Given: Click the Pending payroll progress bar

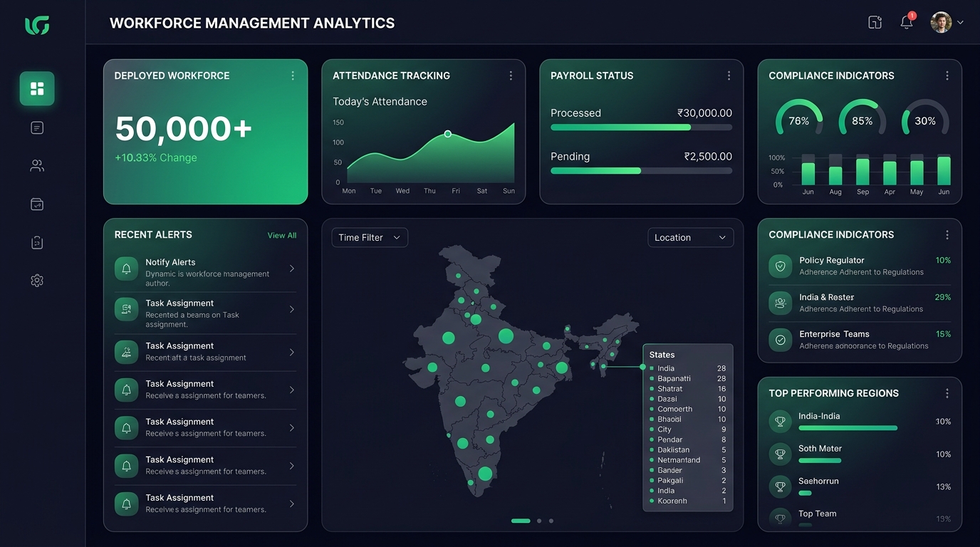Looking at the screenshot, I should (x=641, y=171).
